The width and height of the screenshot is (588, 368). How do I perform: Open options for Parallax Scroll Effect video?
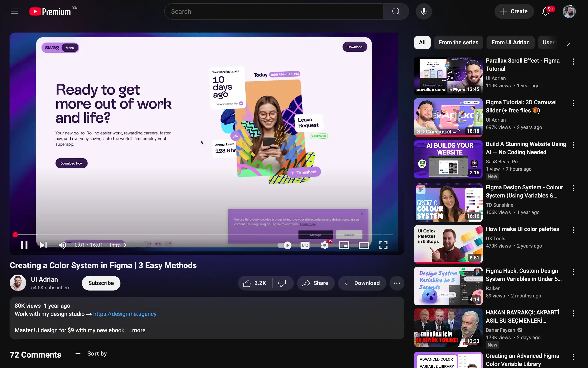(x=573, y=62)
